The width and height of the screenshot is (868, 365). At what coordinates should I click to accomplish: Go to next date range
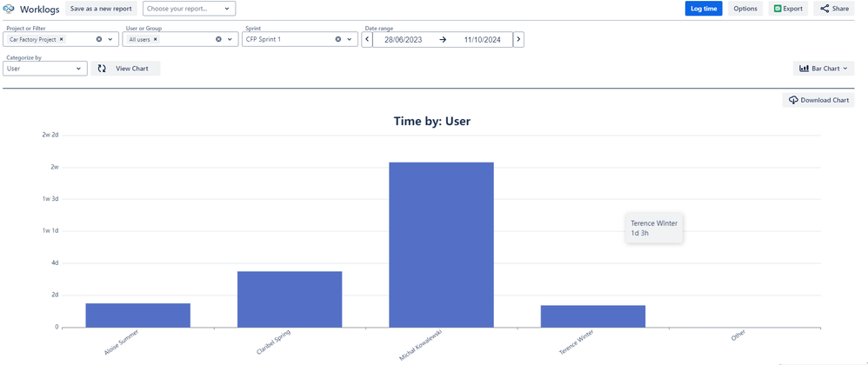click(x=518, y=39)
